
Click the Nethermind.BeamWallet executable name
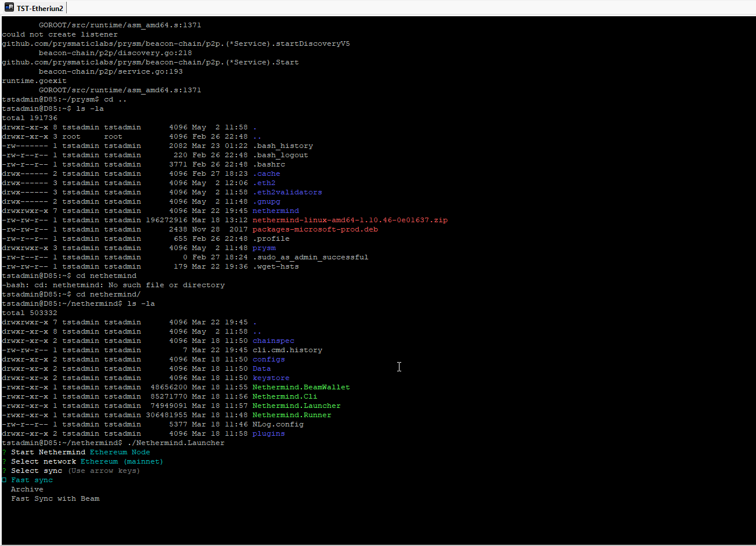pyautogui.click(x=301, y=387)
